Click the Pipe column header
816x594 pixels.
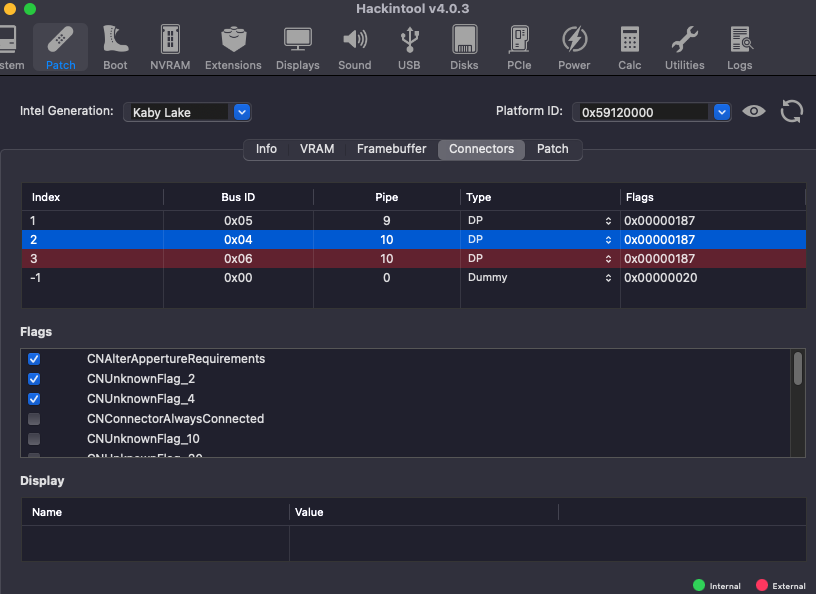click(387, 197)
